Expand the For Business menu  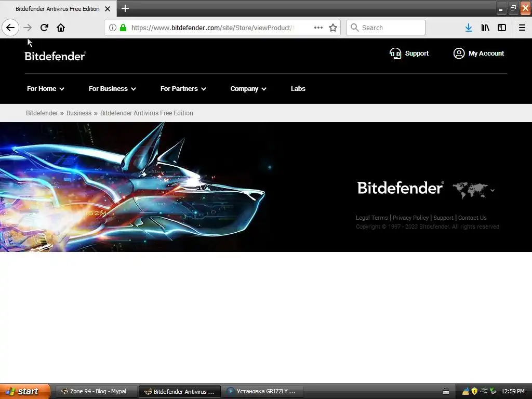112,88
